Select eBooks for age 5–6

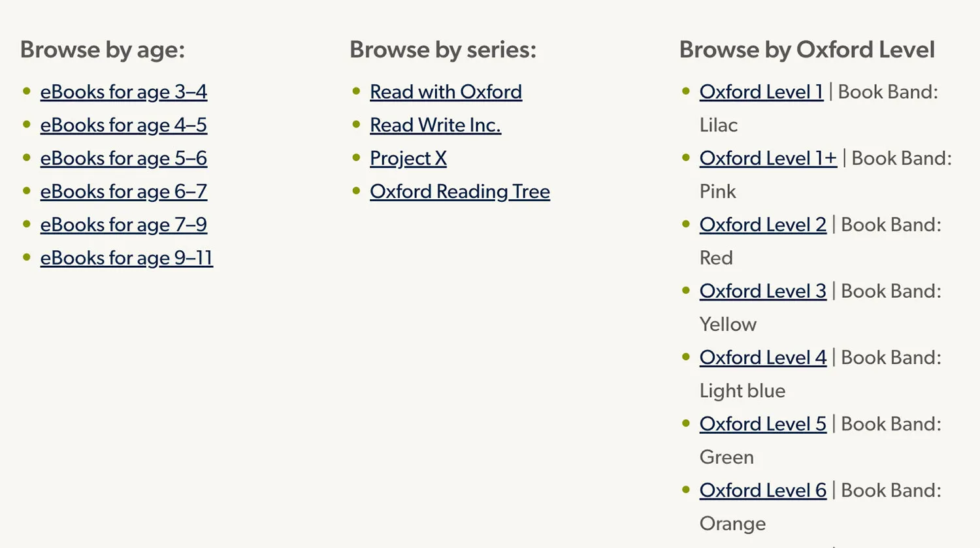coord(123,159)
